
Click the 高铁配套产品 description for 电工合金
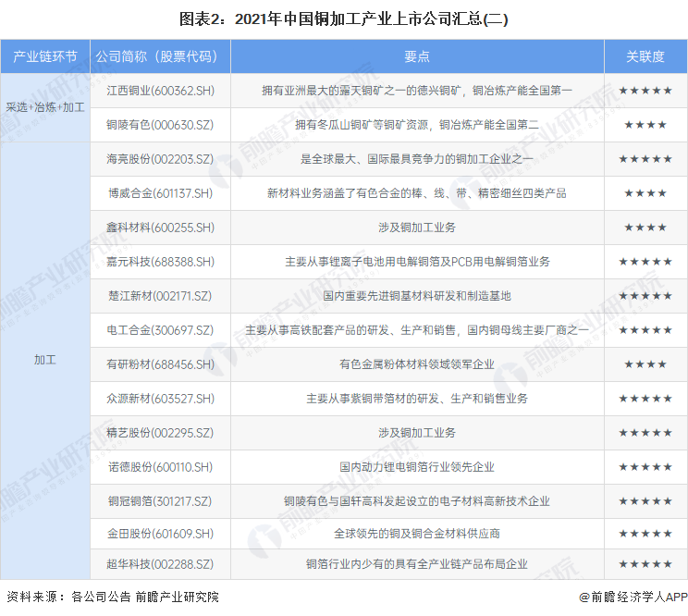tap(417, 330)
